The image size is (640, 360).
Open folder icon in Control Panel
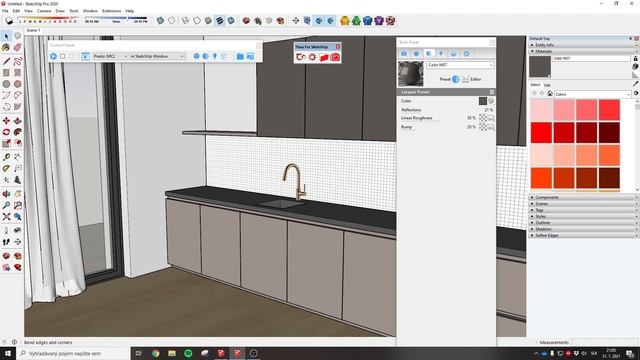240,56
